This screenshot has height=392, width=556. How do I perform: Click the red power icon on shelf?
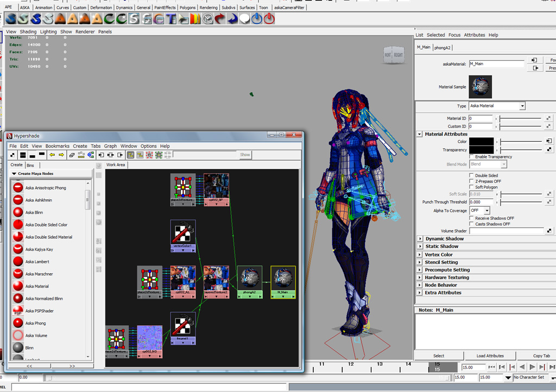coord(269,18)
